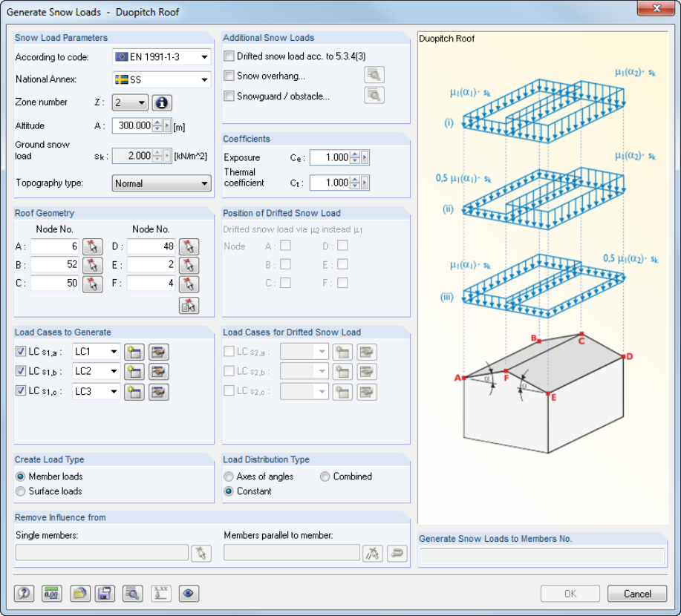Select Surface loads radio button
The width and height of the screenshot is (681, 616).
[x=20, y=491]
